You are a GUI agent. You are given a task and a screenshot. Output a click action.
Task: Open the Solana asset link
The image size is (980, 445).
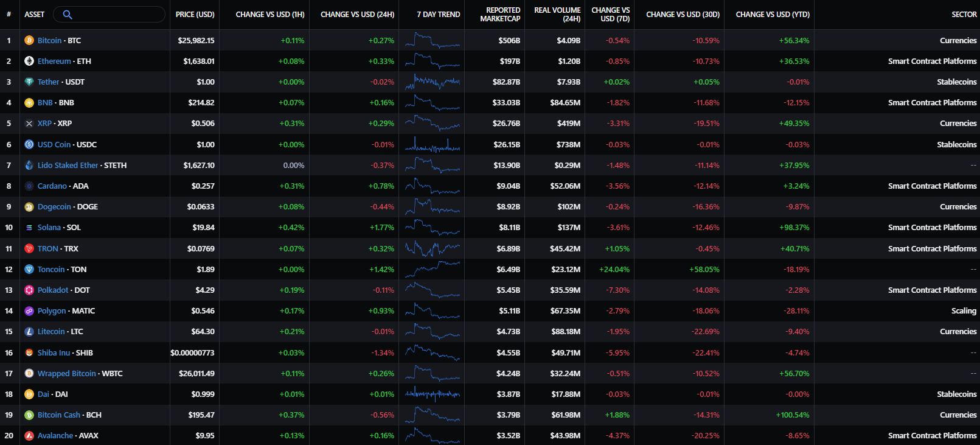[49, 228]
